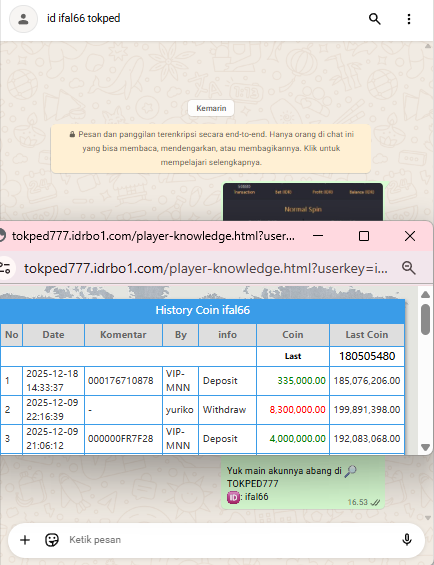Click last coin 199,891,398.00
Screen dimensions: 434x565
pos(367,410)
